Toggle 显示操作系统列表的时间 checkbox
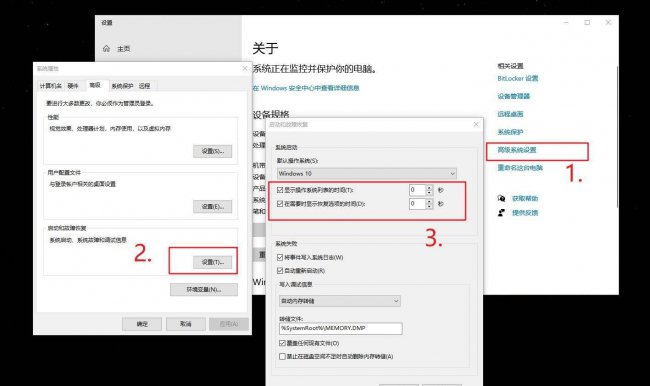Screen dimensions: 650x386 [280, 190]
